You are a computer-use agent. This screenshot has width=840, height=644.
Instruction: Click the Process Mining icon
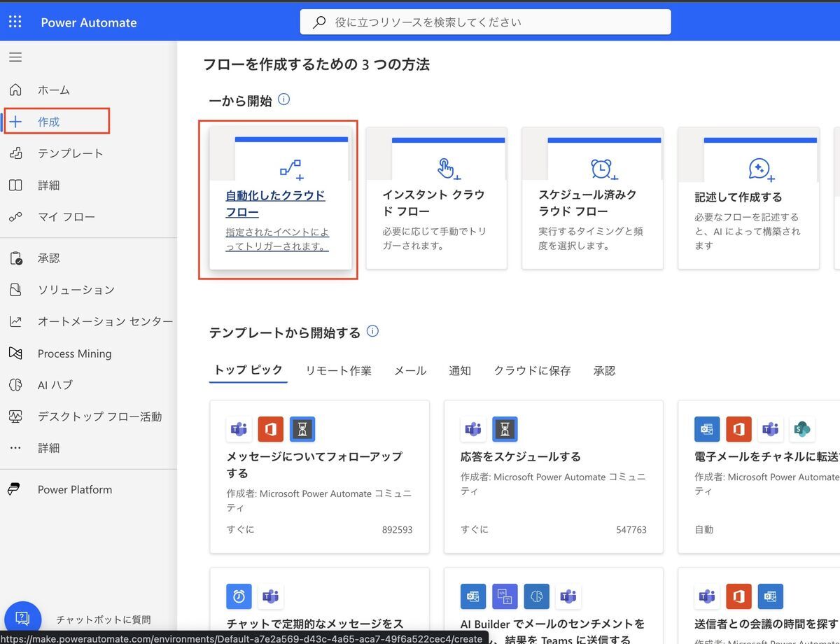(x=15, y=353)
